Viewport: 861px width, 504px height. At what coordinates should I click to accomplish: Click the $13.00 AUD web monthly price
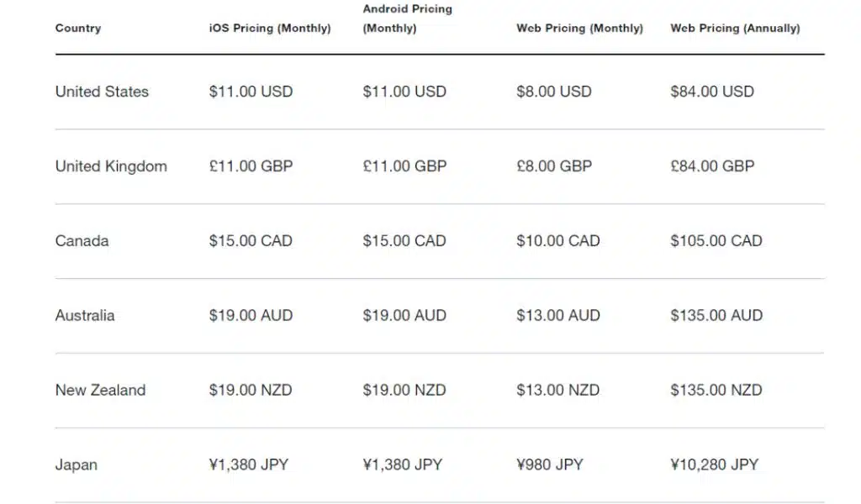[x=558, y=316]
